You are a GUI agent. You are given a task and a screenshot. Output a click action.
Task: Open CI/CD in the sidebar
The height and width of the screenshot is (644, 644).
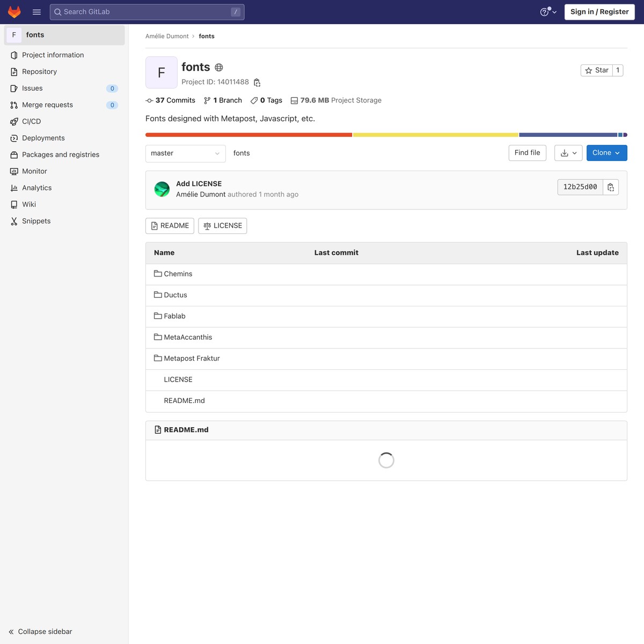coord(31,121)
